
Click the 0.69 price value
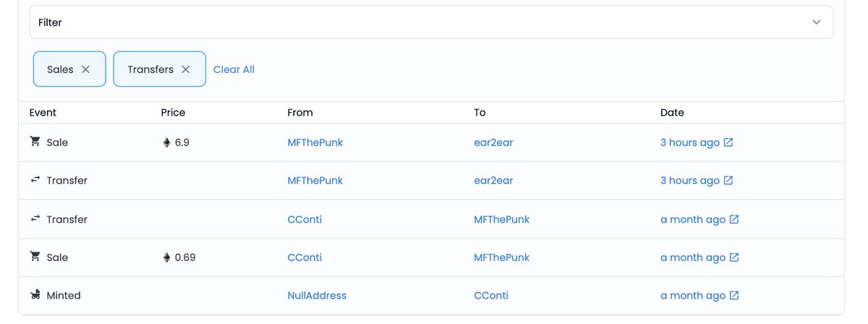tap(185, 257)
